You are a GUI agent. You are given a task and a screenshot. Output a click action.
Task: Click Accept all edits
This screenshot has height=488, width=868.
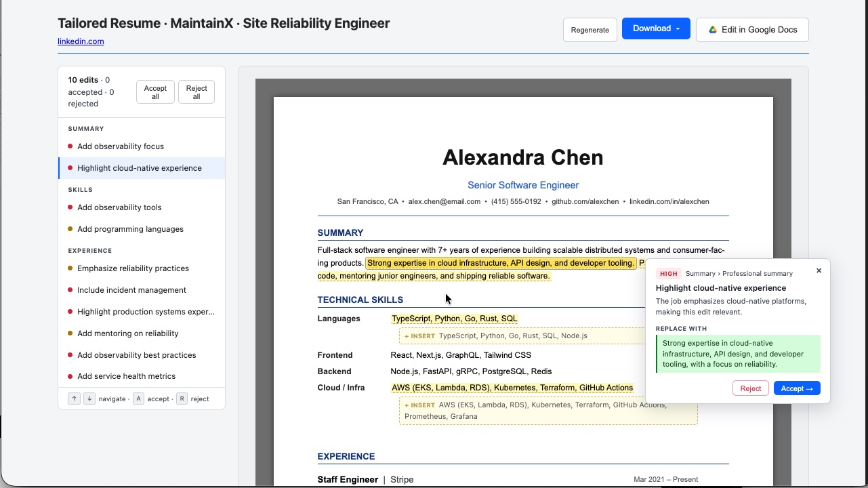tap(155, 92)
